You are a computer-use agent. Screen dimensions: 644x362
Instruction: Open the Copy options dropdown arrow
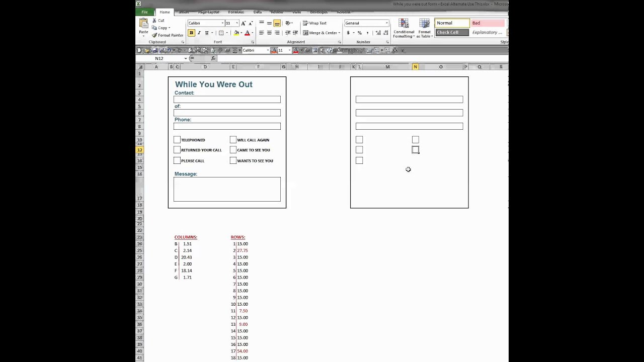point(169,28)
